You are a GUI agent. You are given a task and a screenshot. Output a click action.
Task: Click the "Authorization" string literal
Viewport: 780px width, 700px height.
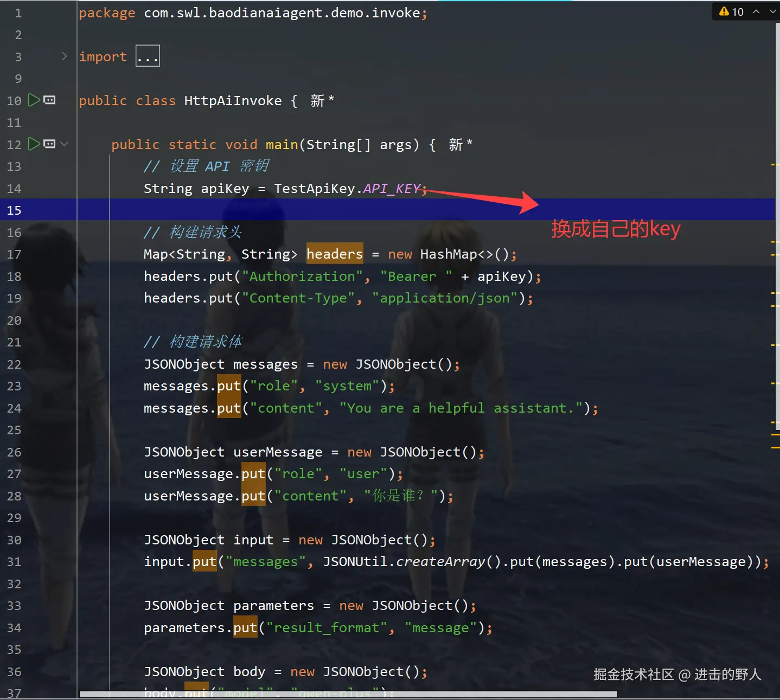(x=302, y=277)
